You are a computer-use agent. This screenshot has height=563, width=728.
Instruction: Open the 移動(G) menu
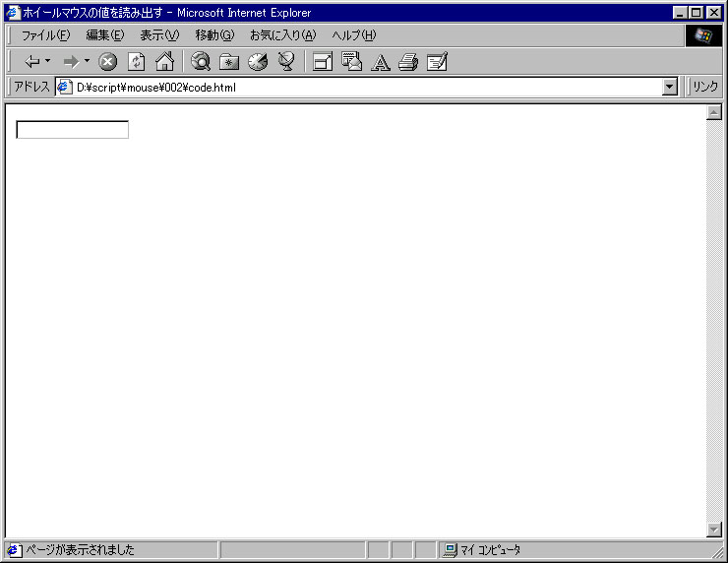pos(215,35)
